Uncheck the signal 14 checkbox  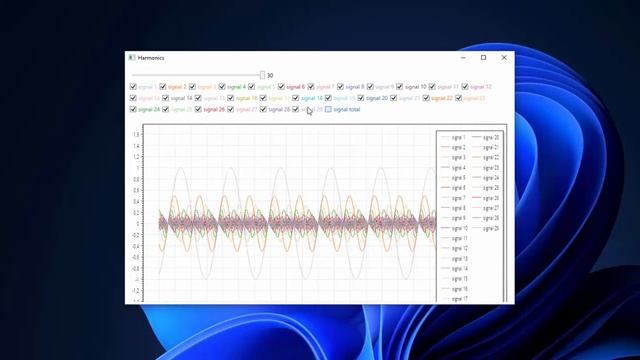(165, 98)
